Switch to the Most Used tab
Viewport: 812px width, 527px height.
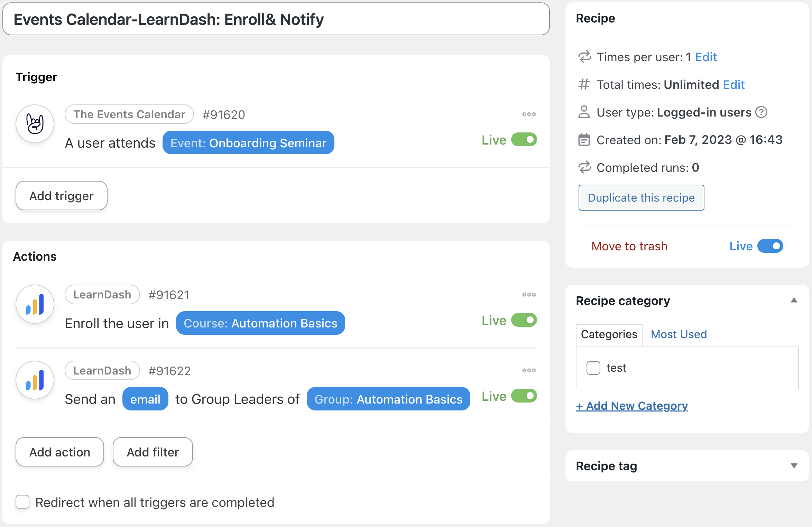(x=678, y=334)
